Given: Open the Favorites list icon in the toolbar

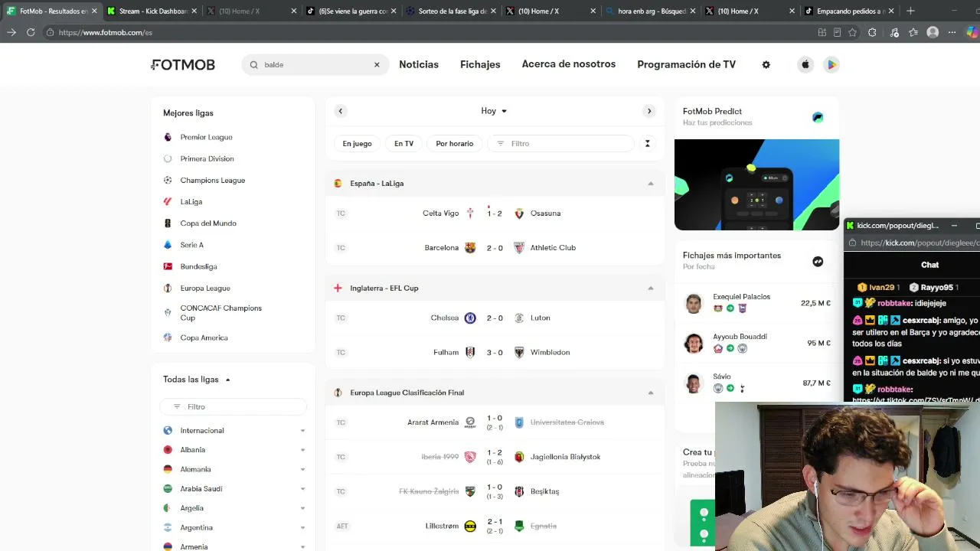Looking at the screenshot, I should 913,32.
